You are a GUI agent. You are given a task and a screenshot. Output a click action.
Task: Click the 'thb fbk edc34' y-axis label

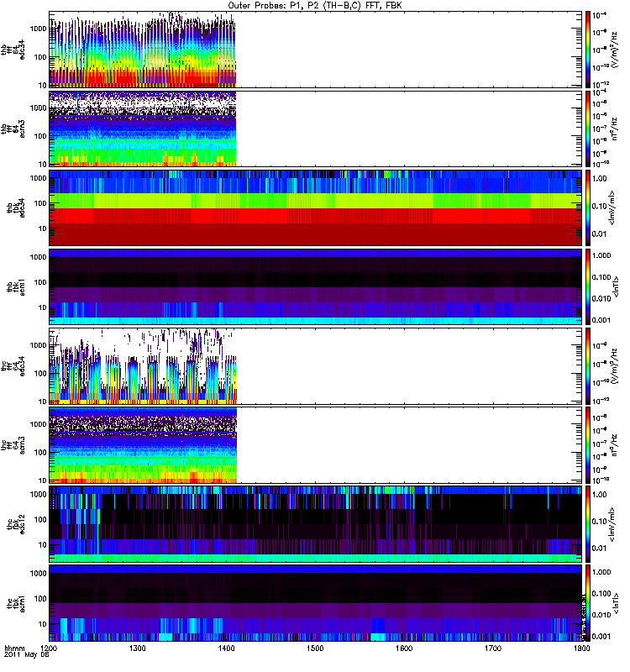[16, 207]
